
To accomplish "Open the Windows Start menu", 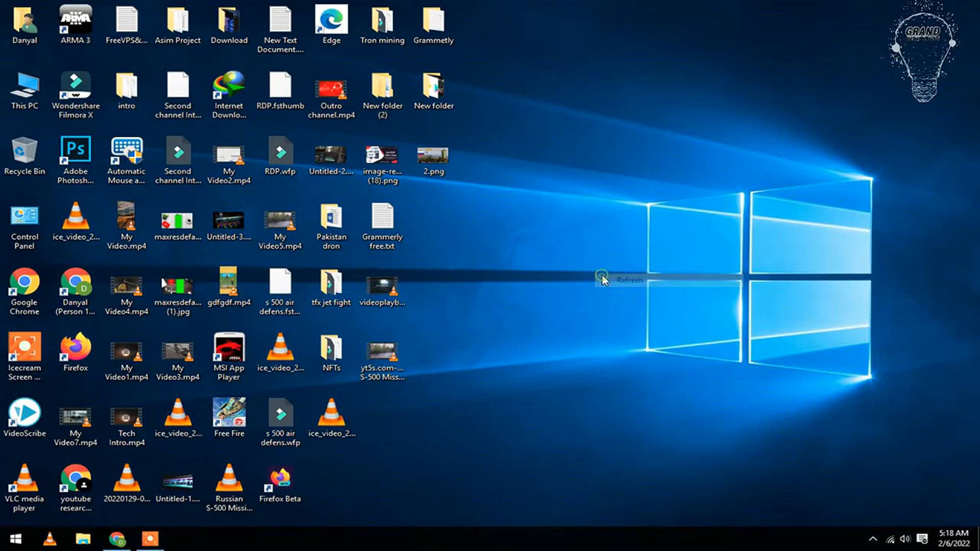I will [16, 539].
